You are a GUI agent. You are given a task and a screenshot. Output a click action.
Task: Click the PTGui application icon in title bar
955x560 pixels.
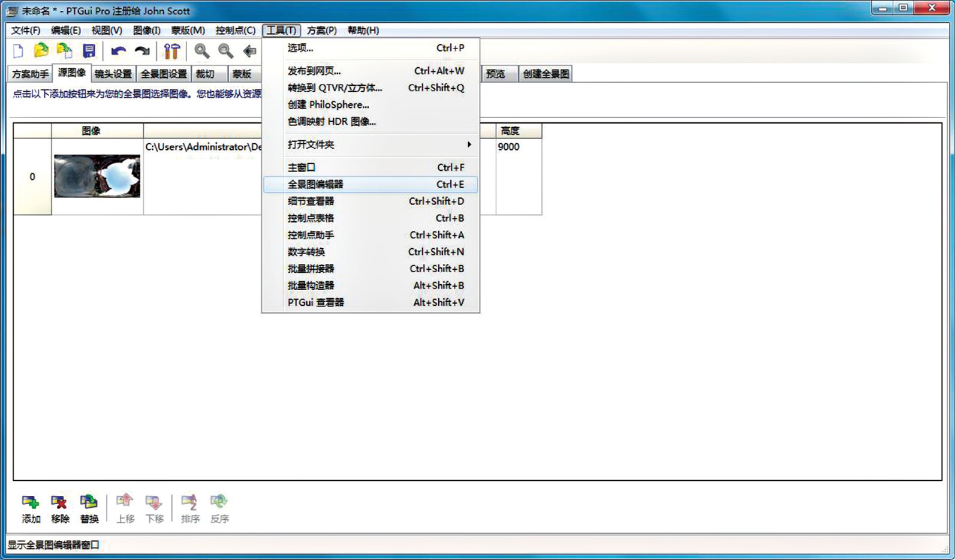pos(12,11)
